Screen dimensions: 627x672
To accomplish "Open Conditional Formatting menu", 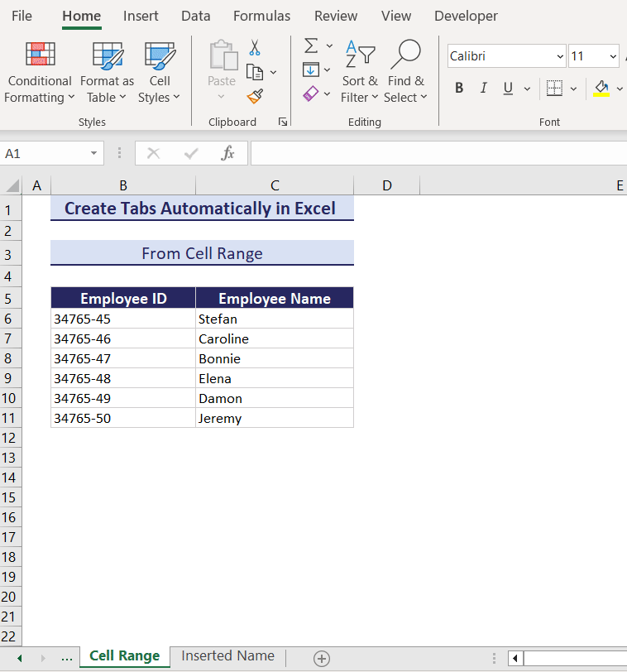I will (x=40, y=73).
